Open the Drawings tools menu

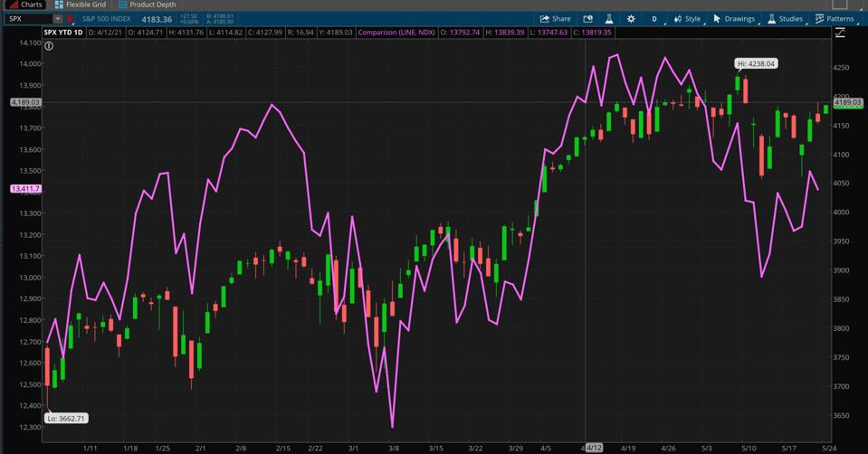click(734, 18)
